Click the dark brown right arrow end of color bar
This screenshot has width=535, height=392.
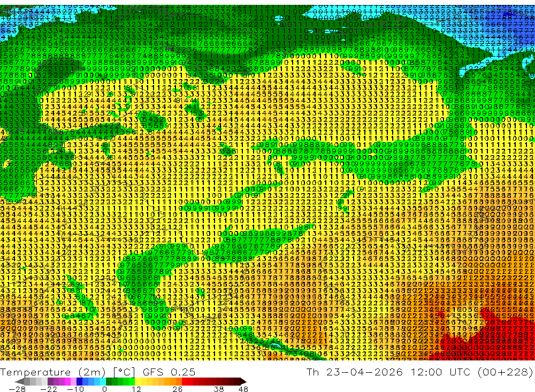243,381
